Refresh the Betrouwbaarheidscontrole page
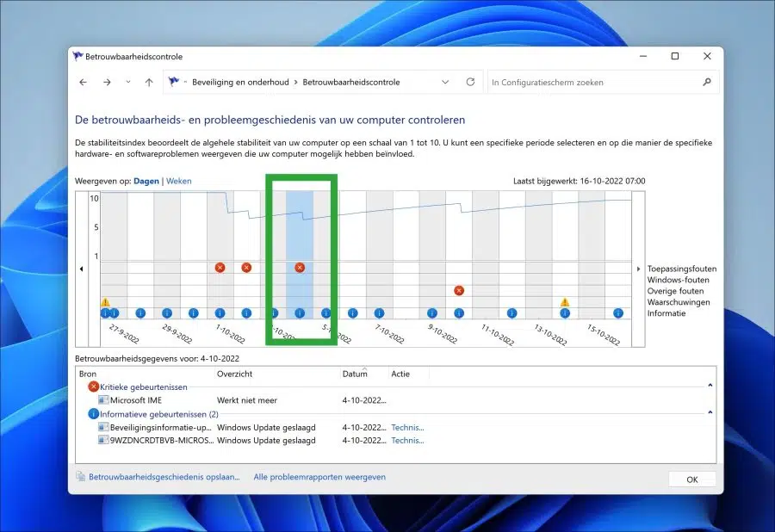The width and height of the screenshot is (775, 532). pyautogui.click(x=470, y=82)
